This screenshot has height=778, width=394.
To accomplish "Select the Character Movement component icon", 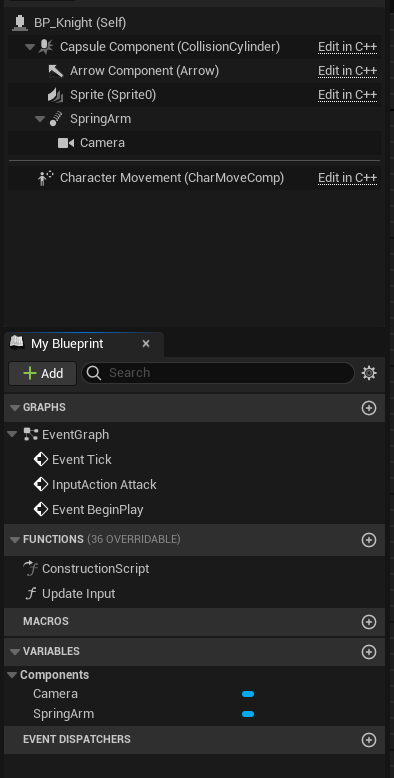I will [46, 178].
